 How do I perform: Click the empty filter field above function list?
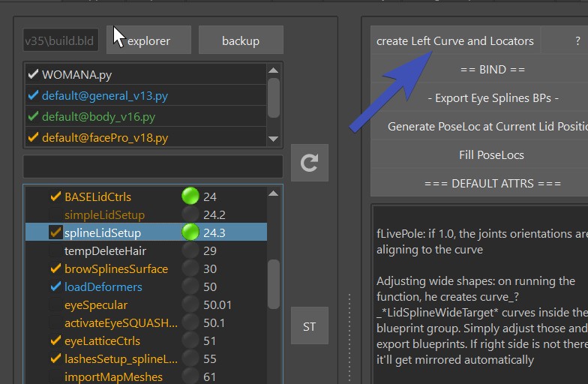(153, 166)
